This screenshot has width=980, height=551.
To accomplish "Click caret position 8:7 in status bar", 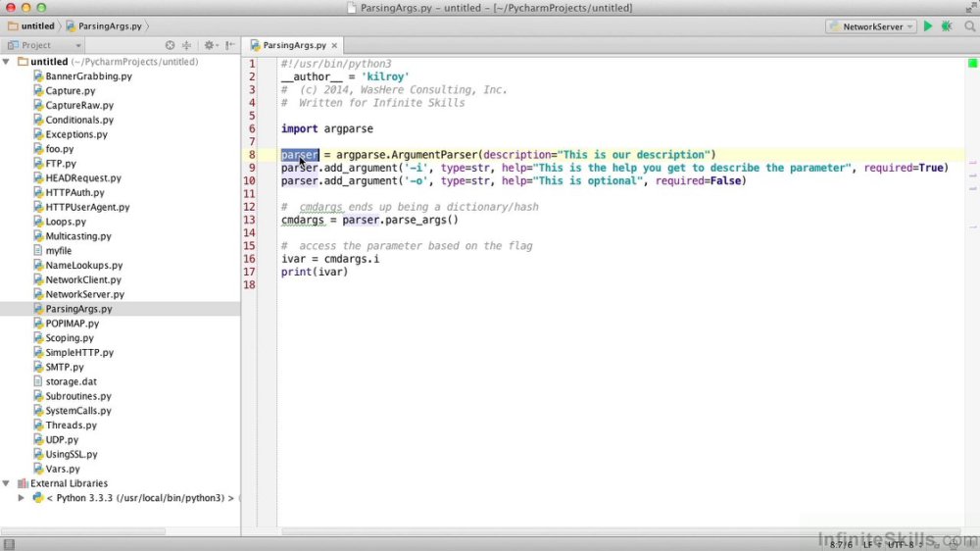I will point(841,545).
